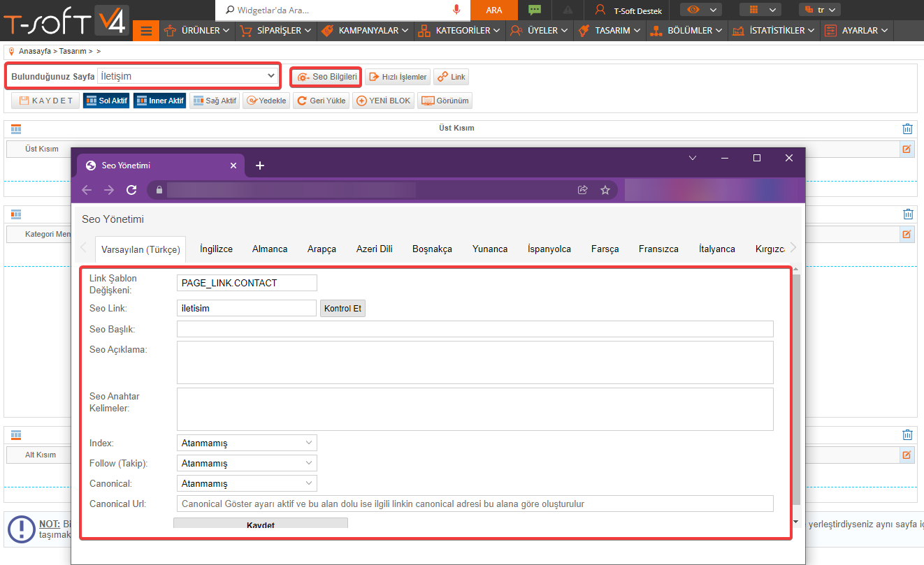Bookmark the page with the star icon

(x=605, y=190)
